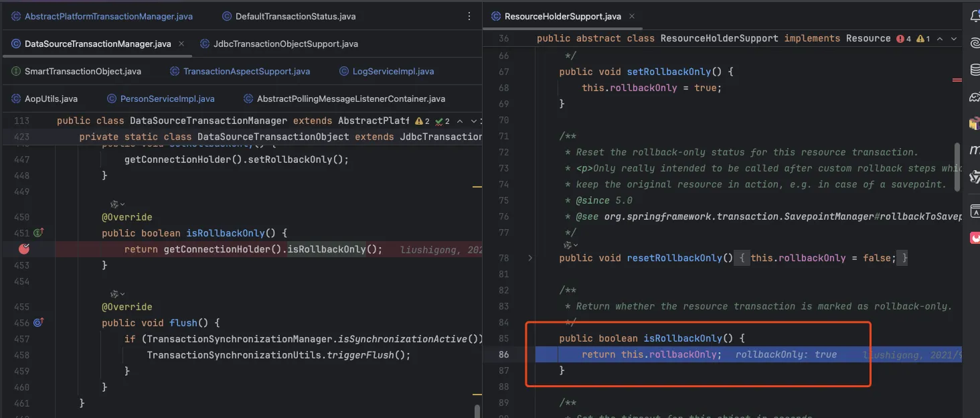Screen dimensions: 980x418
Task: Open the Notifications bell in right sidebar
Action: coord(975,16)
